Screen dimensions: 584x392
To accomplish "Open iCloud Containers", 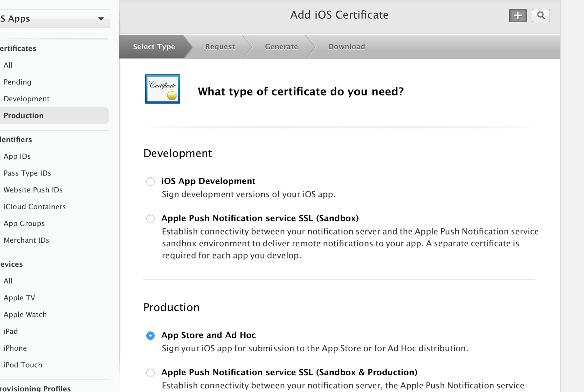I will click(x=34, y=207).
